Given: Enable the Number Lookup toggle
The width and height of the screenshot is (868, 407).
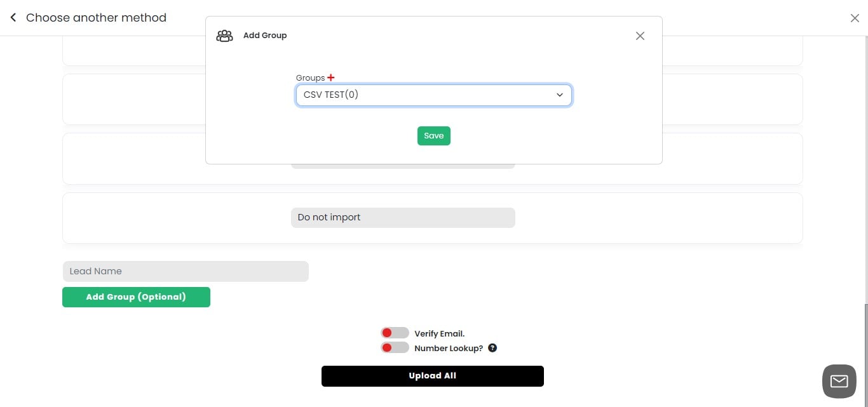Looking at the screenshot, I should [395, 347].
